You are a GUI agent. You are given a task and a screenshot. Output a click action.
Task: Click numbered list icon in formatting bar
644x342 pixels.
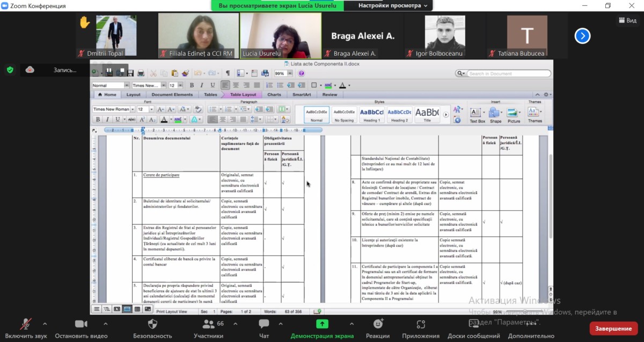(x=269, y=85)
